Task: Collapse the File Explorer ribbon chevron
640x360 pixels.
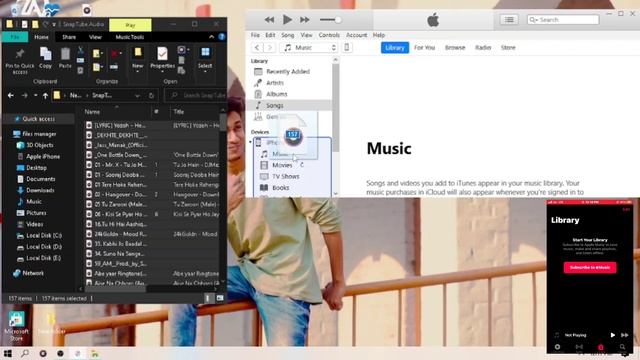Action: (211, 37)
